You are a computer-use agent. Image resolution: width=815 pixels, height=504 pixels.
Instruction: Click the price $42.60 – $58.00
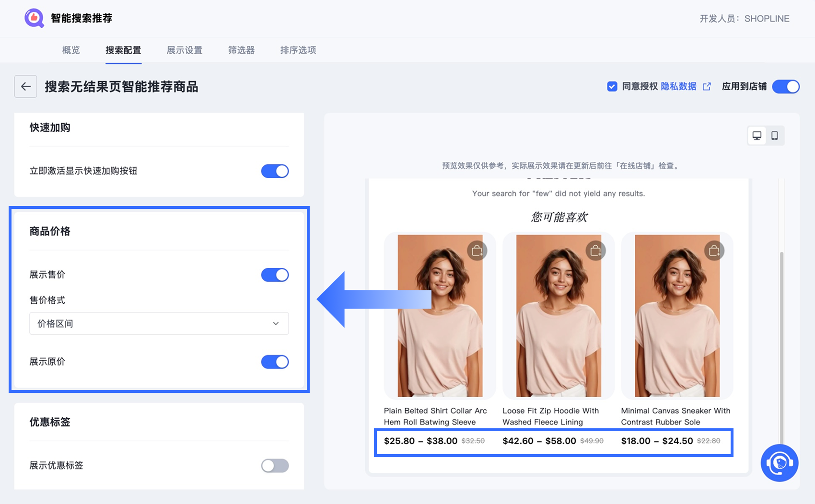[x=539, y=441]
